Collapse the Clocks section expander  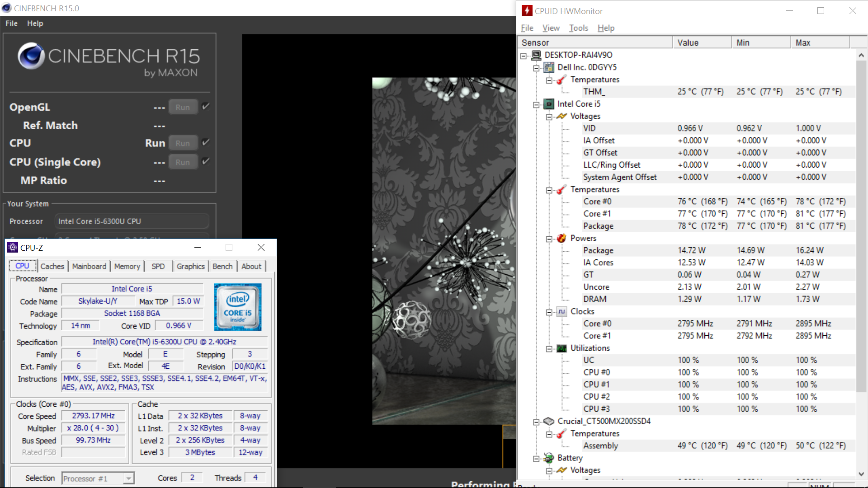click(x=549, y=312)
